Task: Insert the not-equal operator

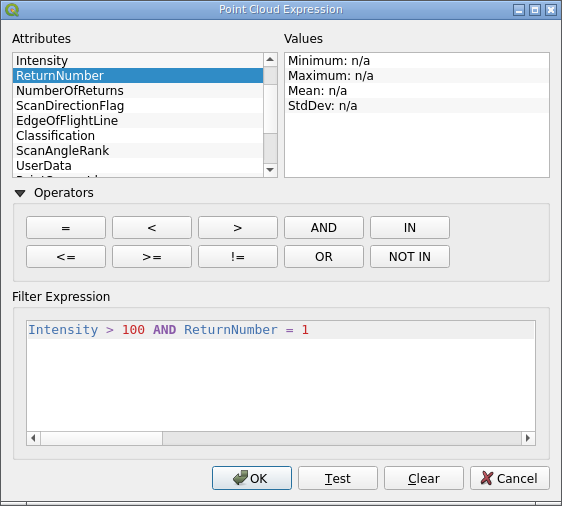Action: (x=238, y=257)
